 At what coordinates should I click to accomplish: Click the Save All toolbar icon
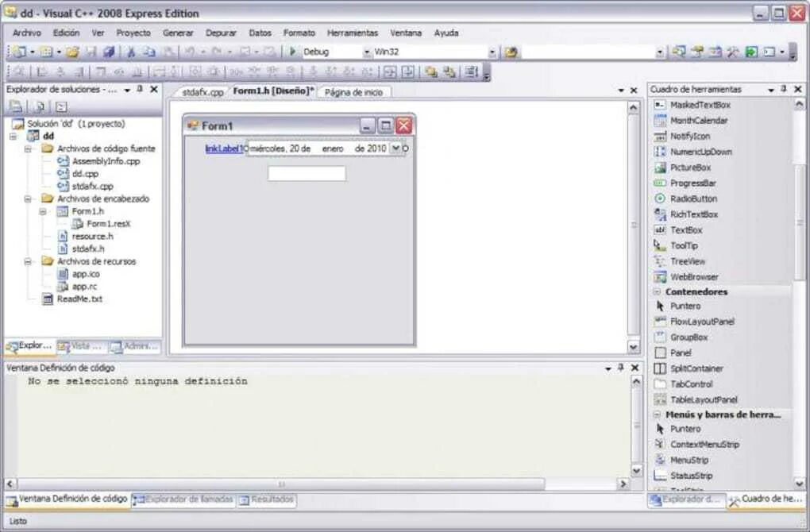coord(109,52)
